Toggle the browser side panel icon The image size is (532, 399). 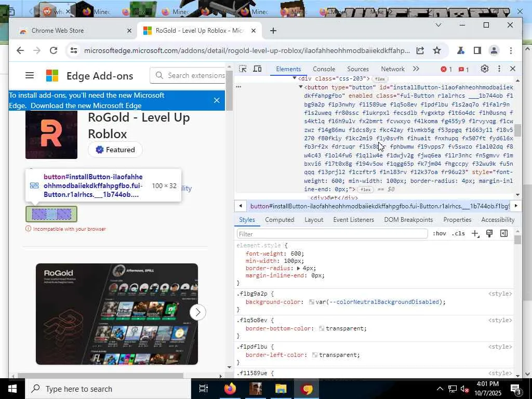tap(477, 50)
